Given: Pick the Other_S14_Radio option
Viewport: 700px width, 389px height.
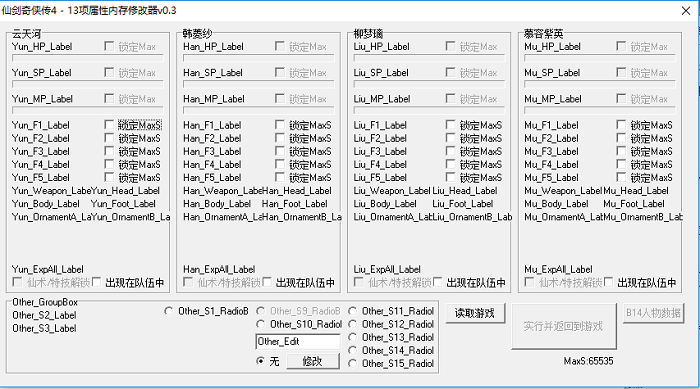Looking at the screenshot, I should click(x=352, y=350).
